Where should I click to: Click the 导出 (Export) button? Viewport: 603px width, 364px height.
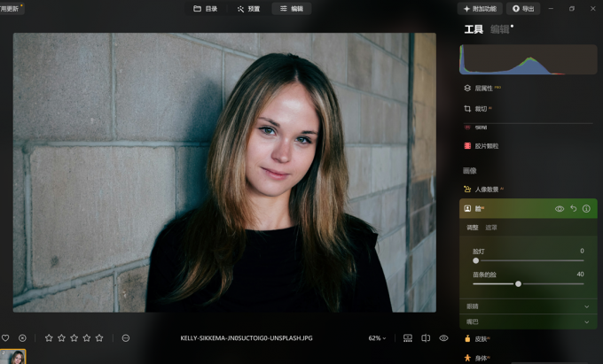tap(523, 9)
